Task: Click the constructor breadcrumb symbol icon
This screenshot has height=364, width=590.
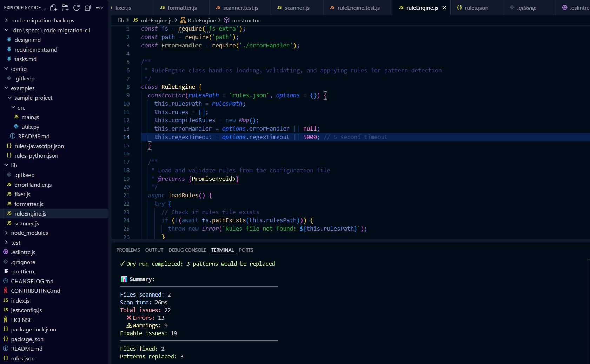Action: 226,20
